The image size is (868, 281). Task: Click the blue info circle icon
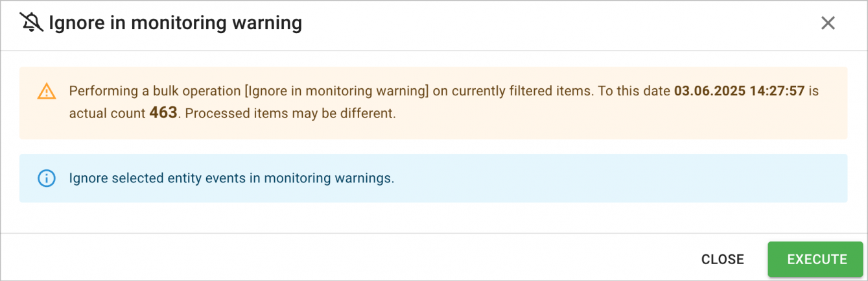pyautogui.click(x=47, y=178)
